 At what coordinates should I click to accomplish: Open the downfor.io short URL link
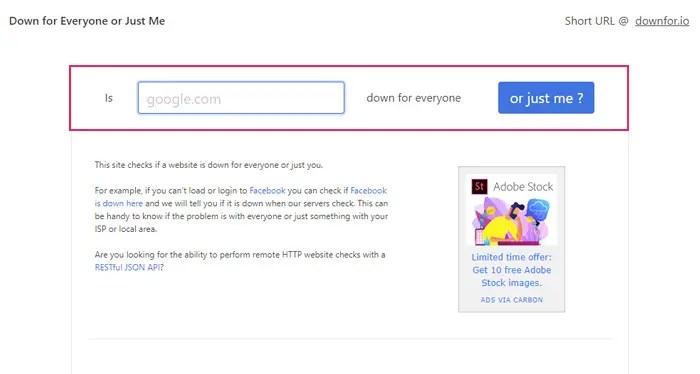tap(662, 21)
